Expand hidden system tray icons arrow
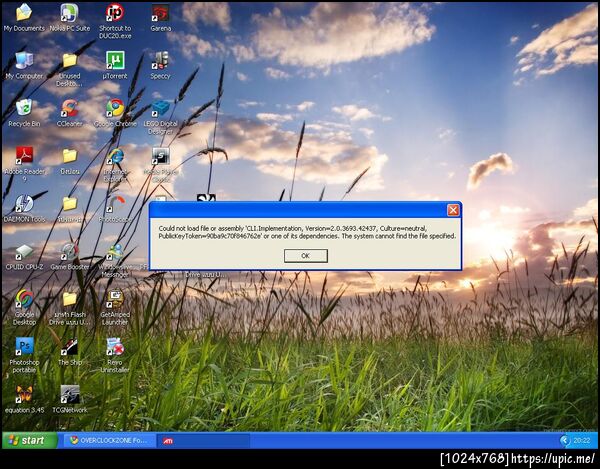The height and width of the screenshot is (469, 600). pyautogui.click(x=564, y=441)
